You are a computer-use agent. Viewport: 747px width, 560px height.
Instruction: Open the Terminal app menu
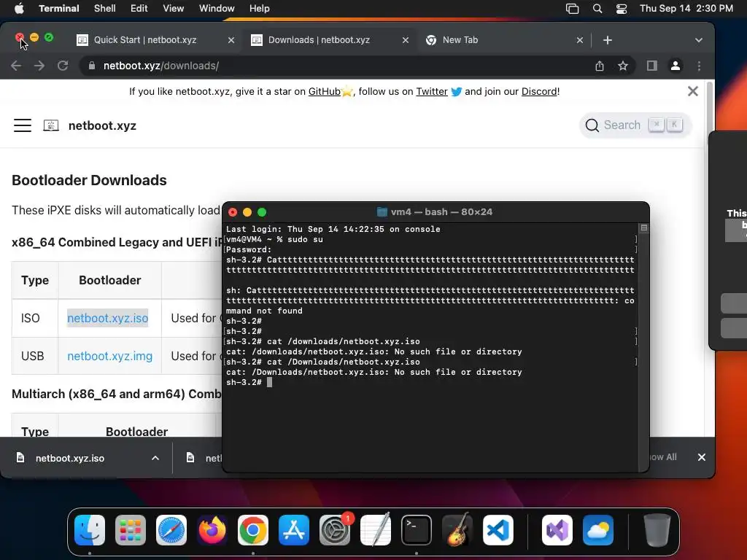[x=58, y=9]
